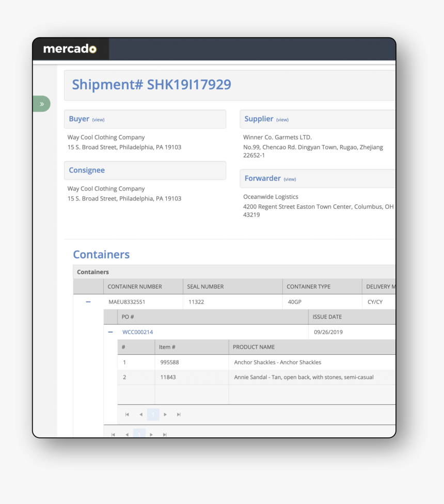
Task: Open purchase order WCC000214 link
Action: pos(137,332)
